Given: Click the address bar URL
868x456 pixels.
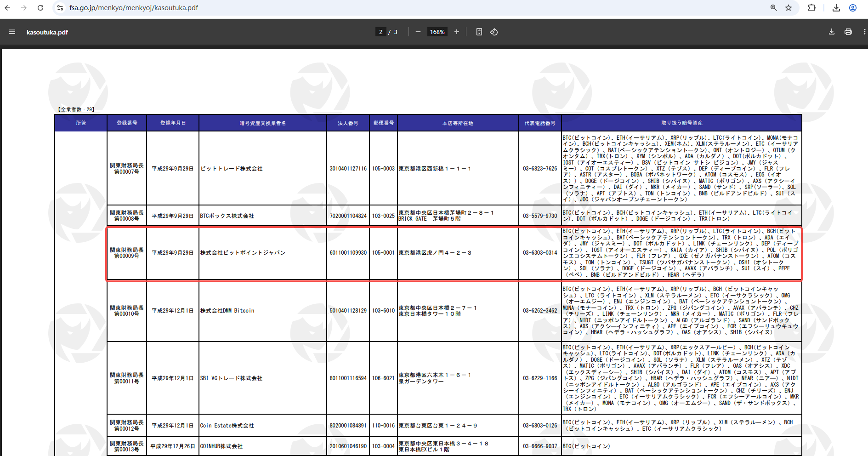Looking at the screenshot, I should pos(133,8).
